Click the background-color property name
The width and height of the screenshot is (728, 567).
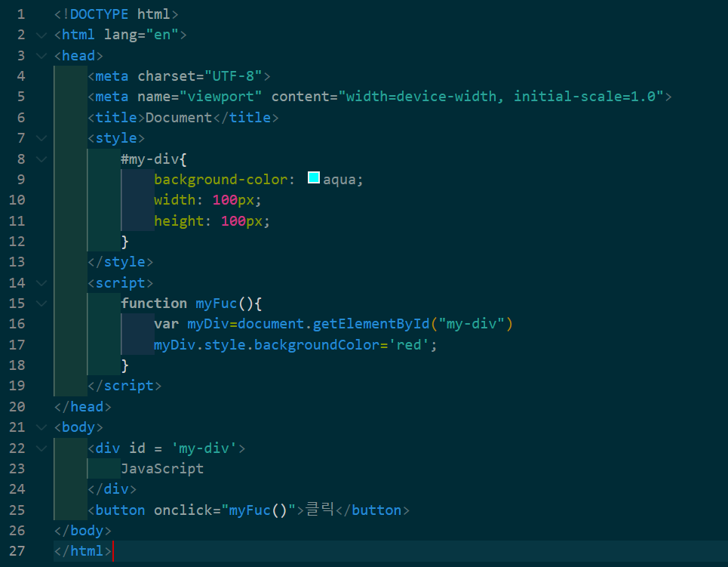pyautogui.click(x=221, y=180)
